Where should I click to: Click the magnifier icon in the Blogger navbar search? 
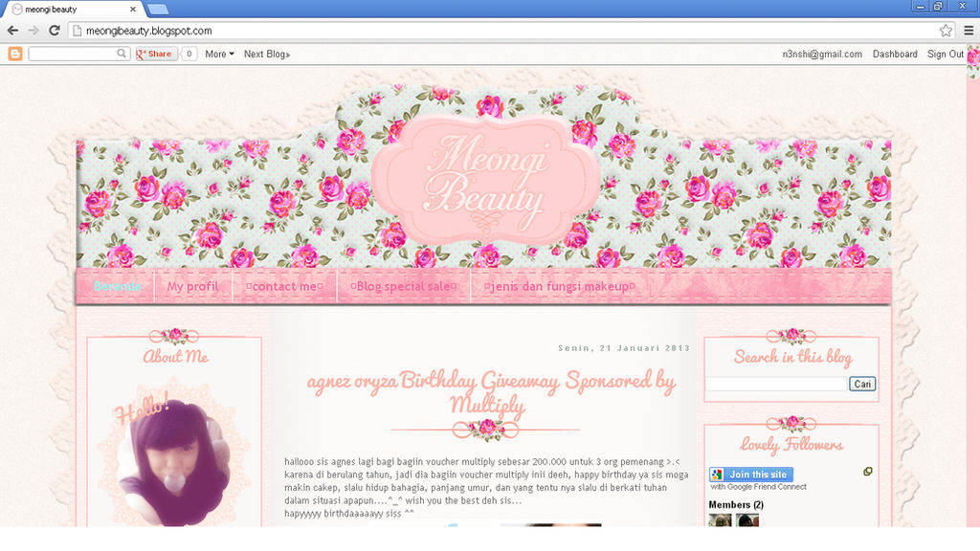tap(122, 54)
